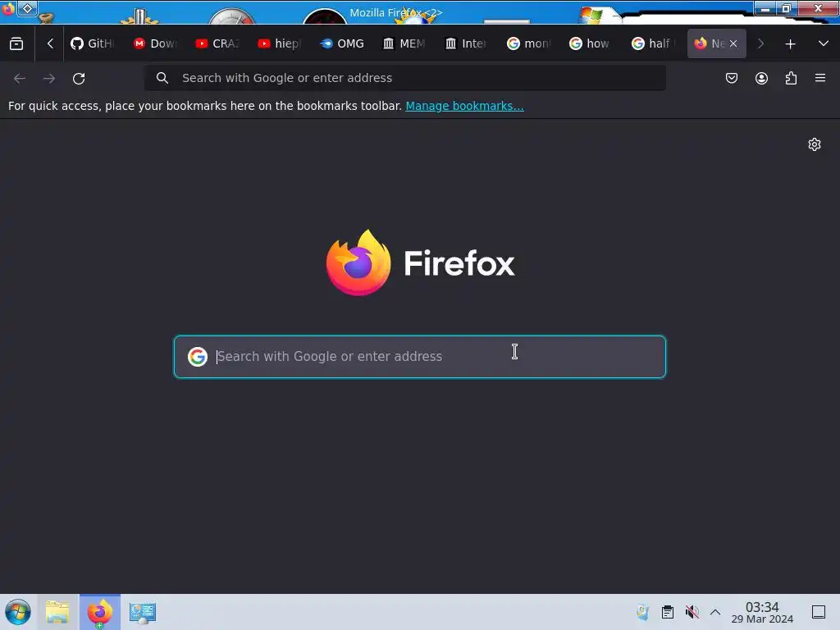Switch to the 'half' Google tab
Viewport: 840px width, 630px height.
(x=652, y=44)
